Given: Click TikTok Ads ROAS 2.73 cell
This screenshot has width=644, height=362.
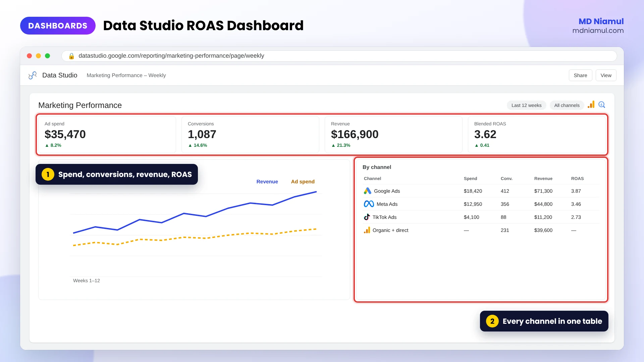Looking at the screenshot, I should [x=576, y=217].
